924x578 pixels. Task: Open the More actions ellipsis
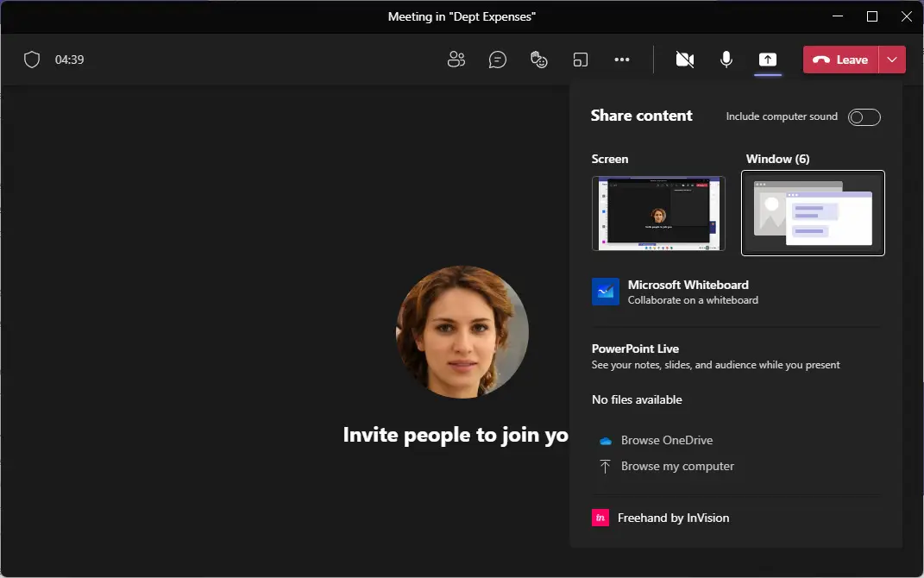pyautogui.click(x=622, y=60)
